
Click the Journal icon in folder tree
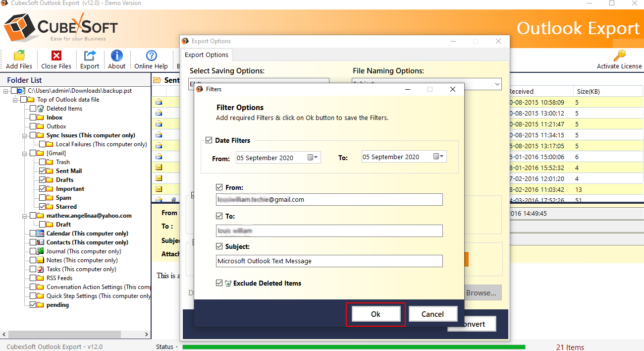tap(41, 251)
